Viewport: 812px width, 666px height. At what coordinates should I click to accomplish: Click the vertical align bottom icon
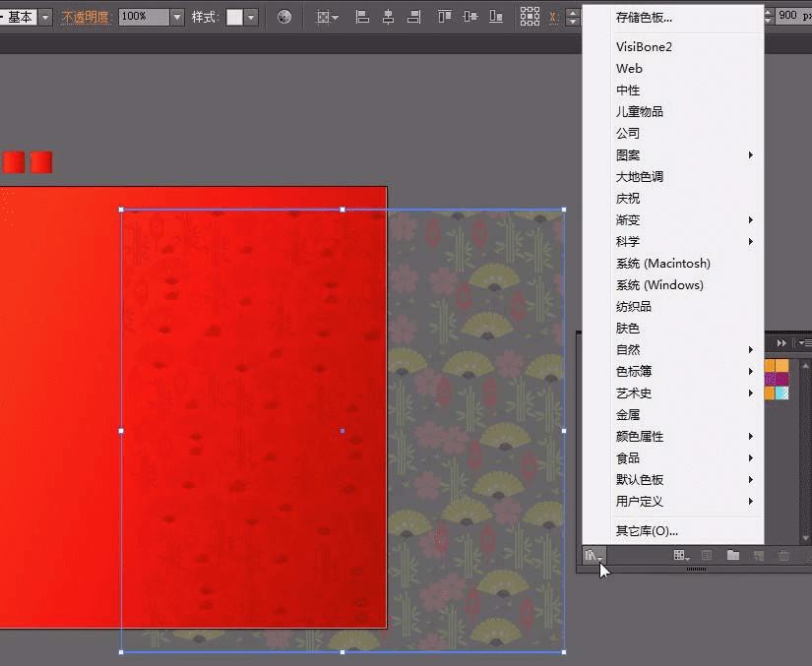[x=495, y=17]
